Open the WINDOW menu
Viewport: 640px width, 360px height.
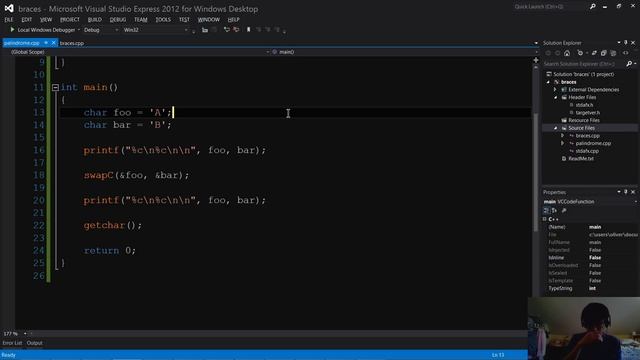coord(209,20)
